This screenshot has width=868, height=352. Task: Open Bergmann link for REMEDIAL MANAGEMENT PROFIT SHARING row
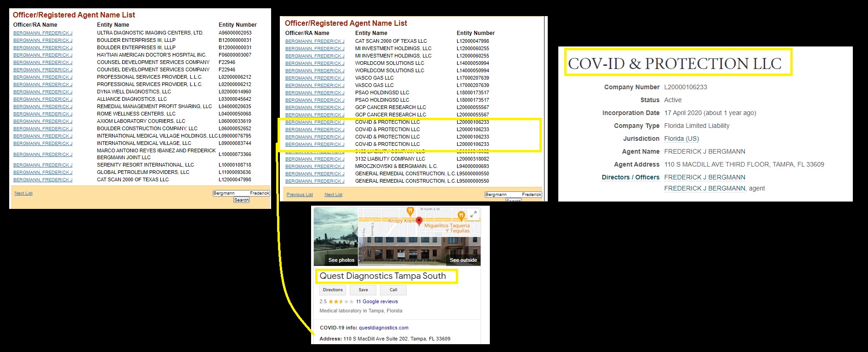click(x=43, y=107)
